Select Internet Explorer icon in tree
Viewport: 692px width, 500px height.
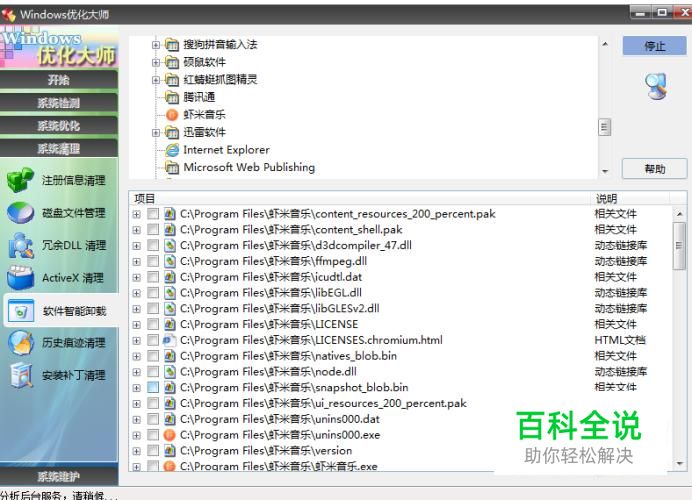[172, 150]
